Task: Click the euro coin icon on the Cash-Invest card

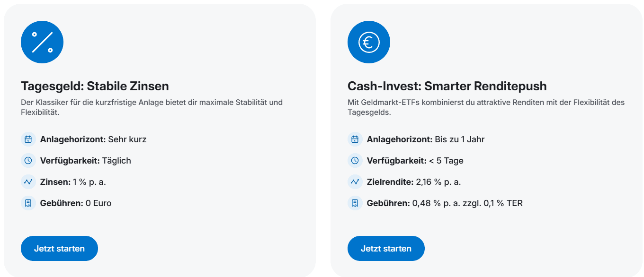Action: [x=369, y=42]
